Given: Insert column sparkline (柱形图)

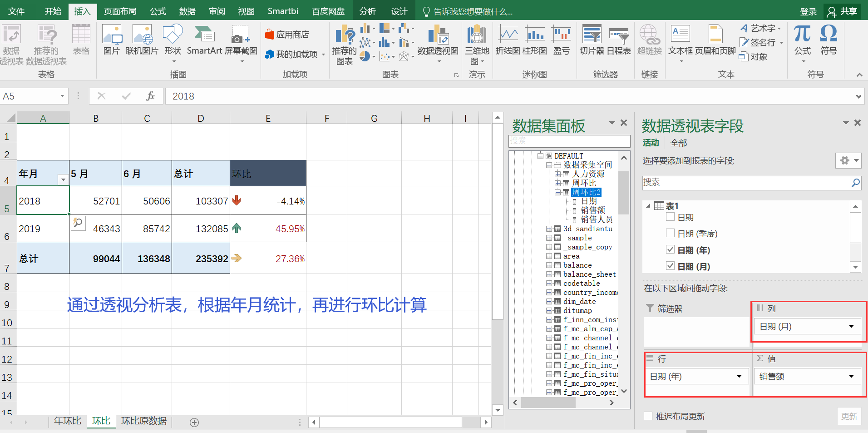Looking at the screenshot, I should 535,40.
